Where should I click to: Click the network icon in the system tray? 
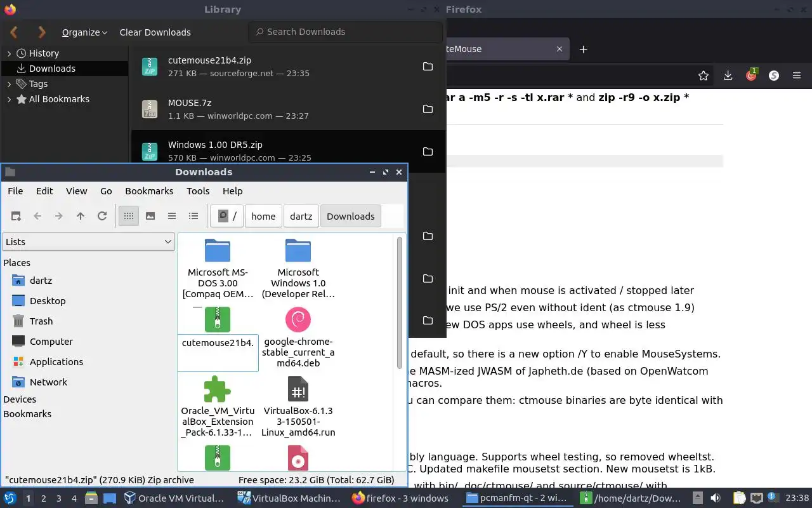coord(757,498)
